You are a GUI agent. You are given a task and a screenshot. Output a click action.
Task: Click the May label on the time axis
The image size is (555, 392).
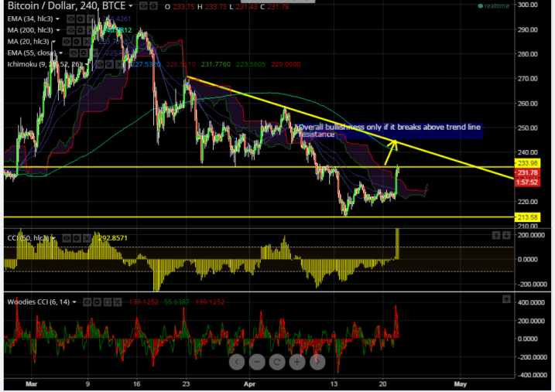coord(460,384)
